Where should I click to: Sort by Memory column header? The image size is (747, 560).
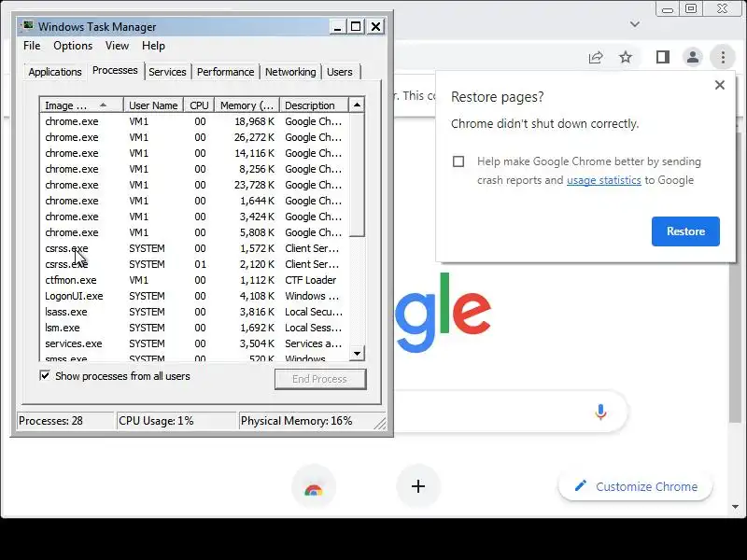pos(247,105)
